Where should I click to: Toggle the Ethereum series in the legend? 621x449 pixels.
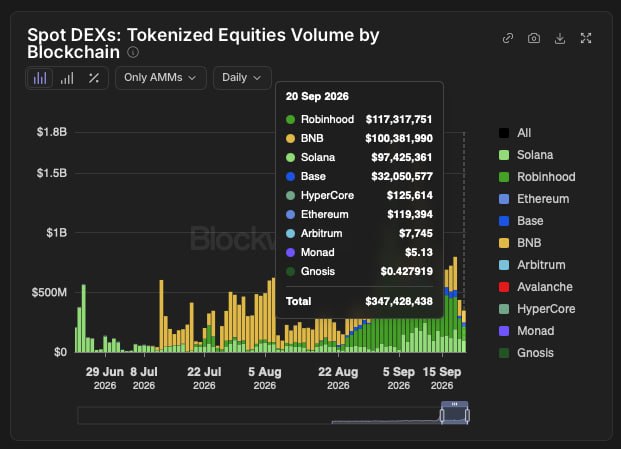tap(534, 199)
